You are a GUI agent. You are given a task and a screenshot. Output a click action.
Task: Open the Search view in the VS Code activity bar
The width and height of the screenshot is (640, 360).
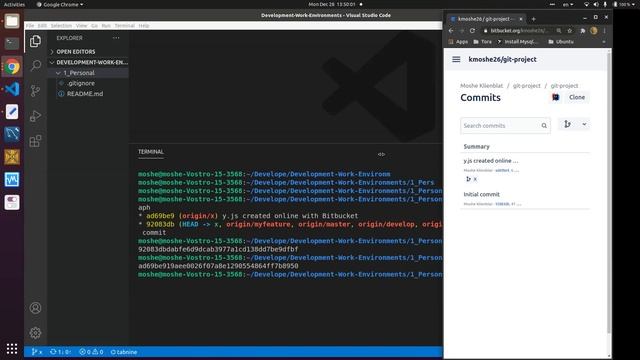click(36, 65)
